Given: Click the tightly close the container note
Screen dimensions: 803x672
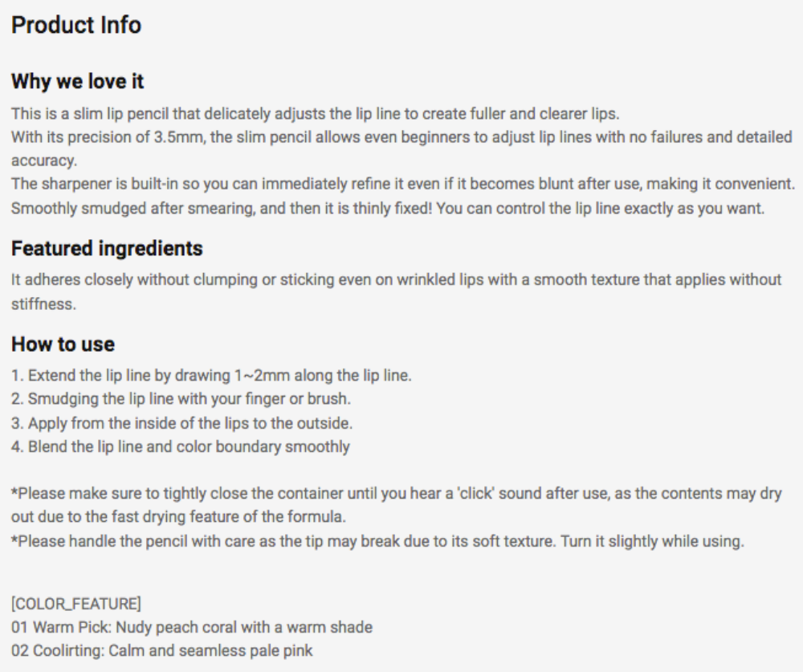Looking at the screenshot, I should tap(397, 505).
